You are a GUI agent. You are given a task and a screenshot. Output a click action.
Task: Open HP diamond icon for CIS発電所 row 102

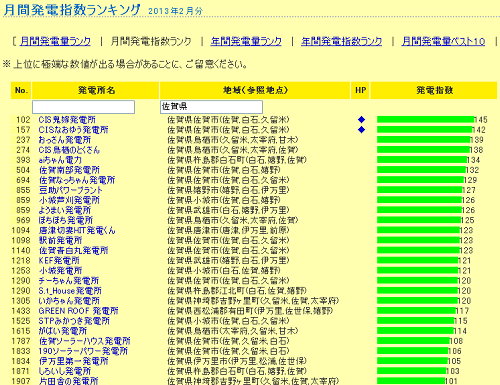click(x=361, y=119)
